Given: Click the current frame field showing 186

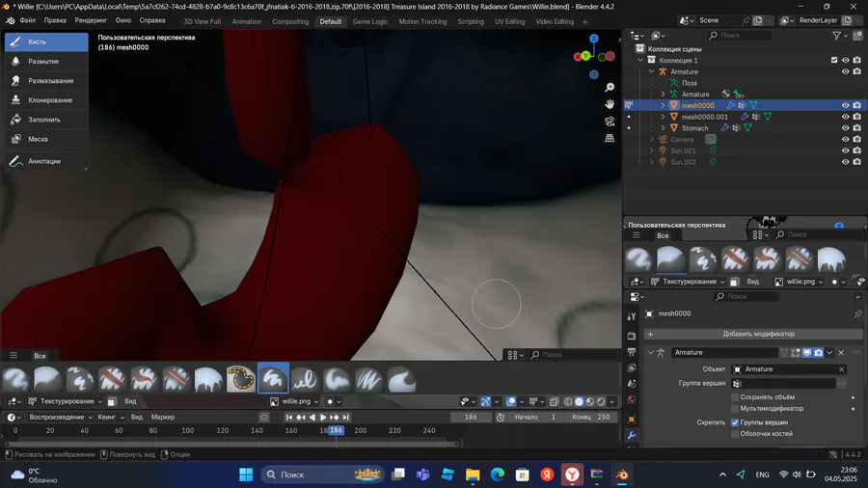Looking at the screenshot, I should pos(471,418).
